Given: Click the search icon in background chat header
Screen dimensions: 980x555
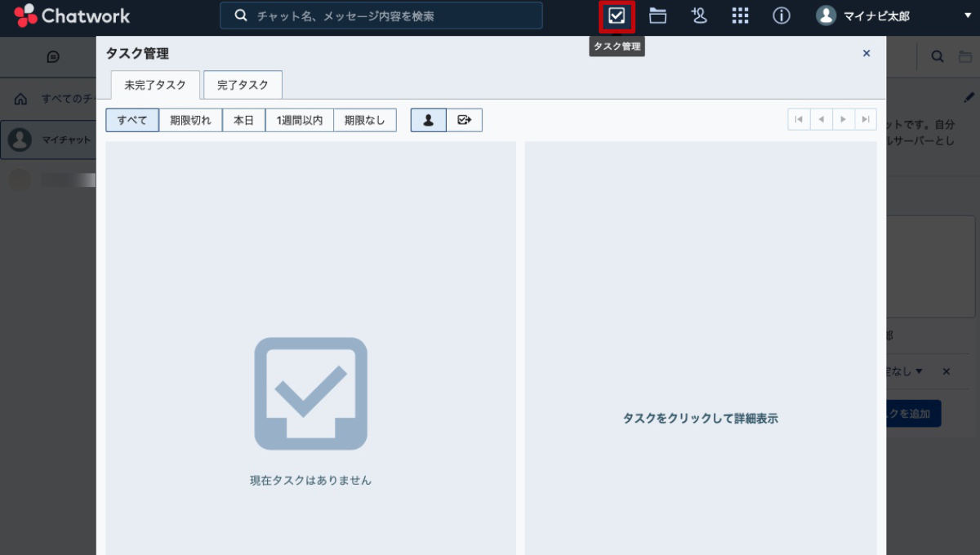Looking at the screenshot, I should tap(938, 56).
